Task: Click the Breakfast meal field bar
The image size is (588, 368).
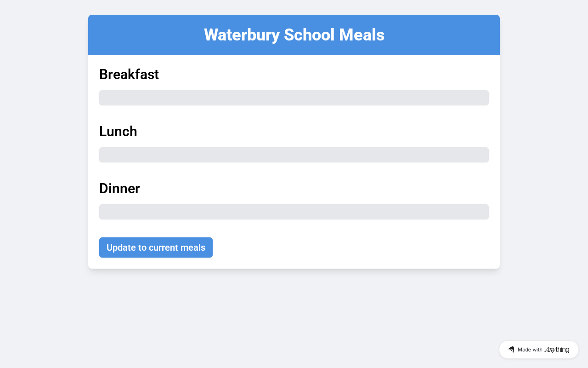Action: pyautogui.click(x=294, y=98)
